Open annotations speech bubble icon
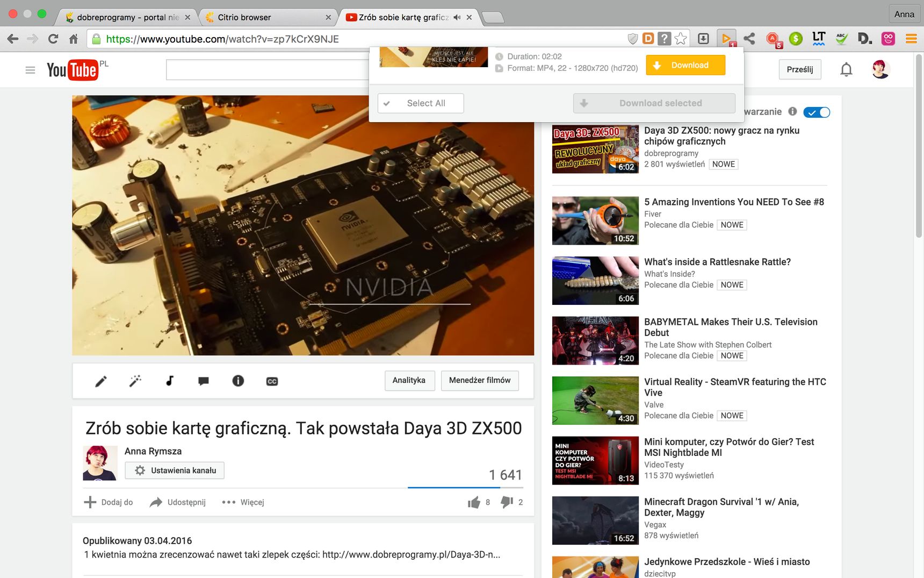This screenshot has width=924, height=578. click(204, 381)
